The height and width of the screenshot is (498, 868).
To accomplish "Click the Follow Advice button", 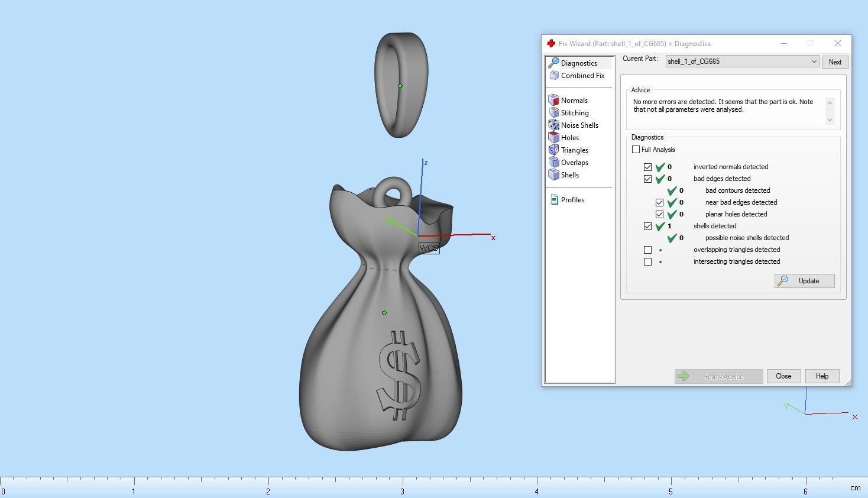I will pos(718,377).
